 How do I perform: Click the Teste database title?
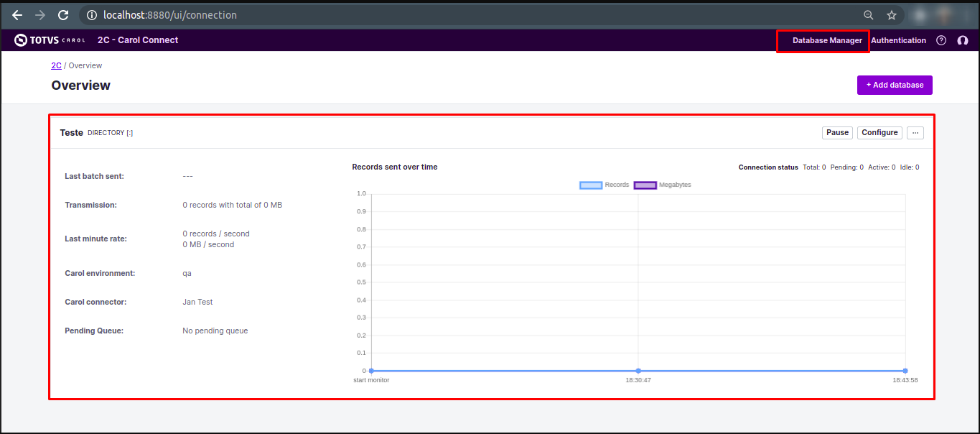point(71,133)
